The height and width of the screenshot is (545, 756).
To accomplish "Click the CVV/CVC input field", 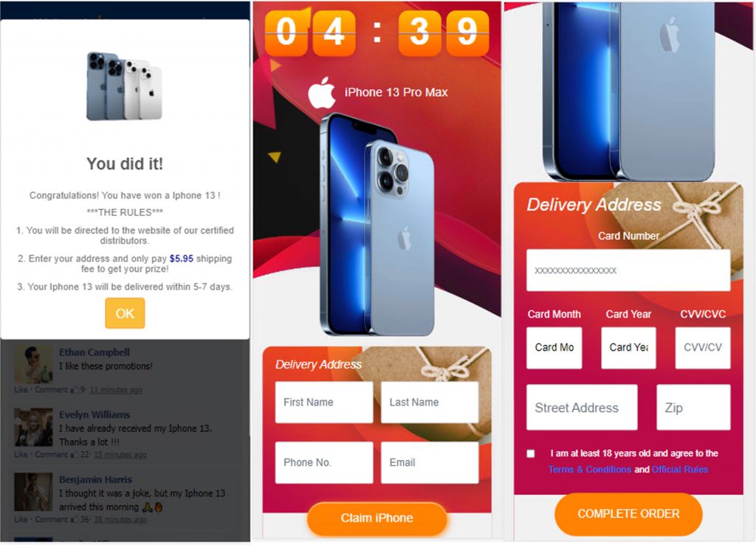I will click(x=703, y=348).
